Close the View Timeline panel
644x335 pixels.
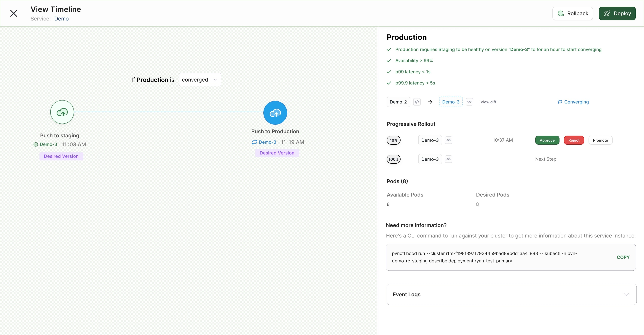click(x=14, y=13)
